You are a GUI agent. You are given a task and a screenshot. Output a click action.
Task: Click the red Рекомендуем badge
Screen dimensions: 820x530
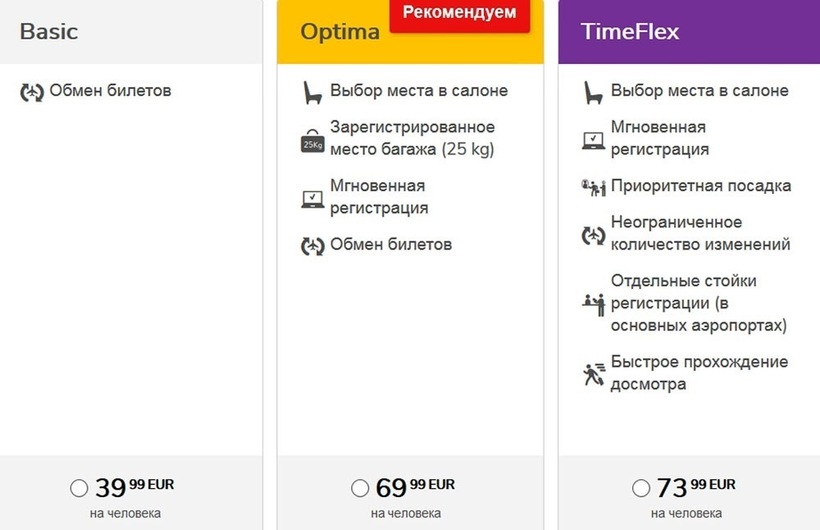460,14
